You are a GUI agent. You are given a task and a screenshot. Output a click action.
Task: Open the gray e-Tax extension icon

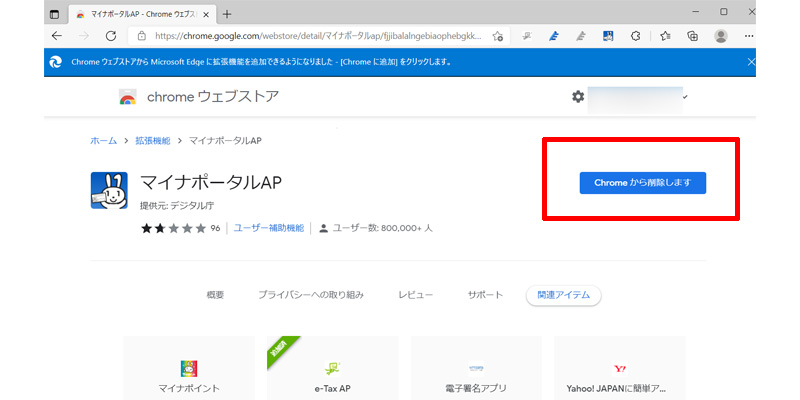pos(527,36)
